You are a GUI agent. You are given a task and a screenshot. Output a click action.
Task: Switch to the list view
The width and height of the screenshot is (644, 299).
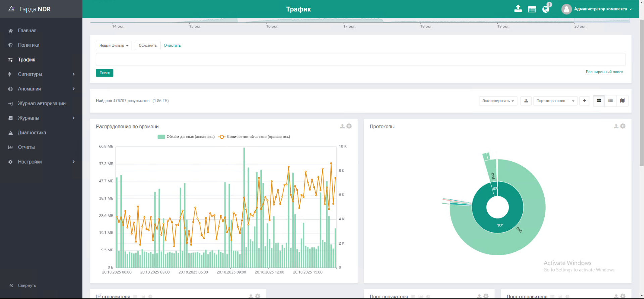coord(610,101)
